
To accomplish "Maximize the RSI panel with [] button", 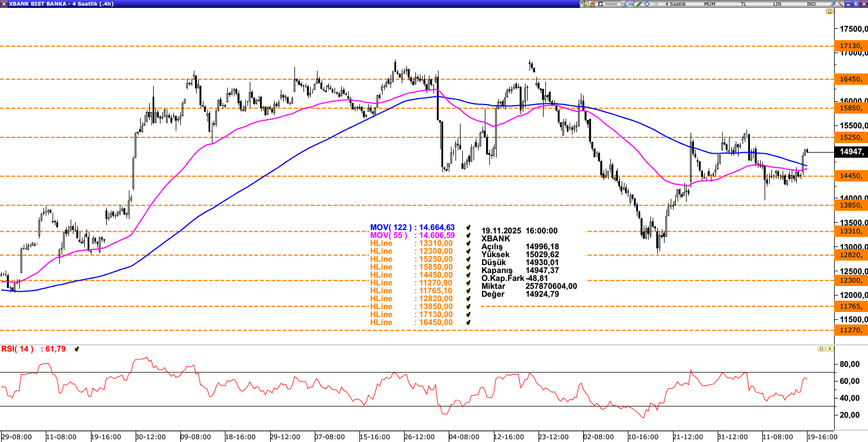I will point(821,349).
